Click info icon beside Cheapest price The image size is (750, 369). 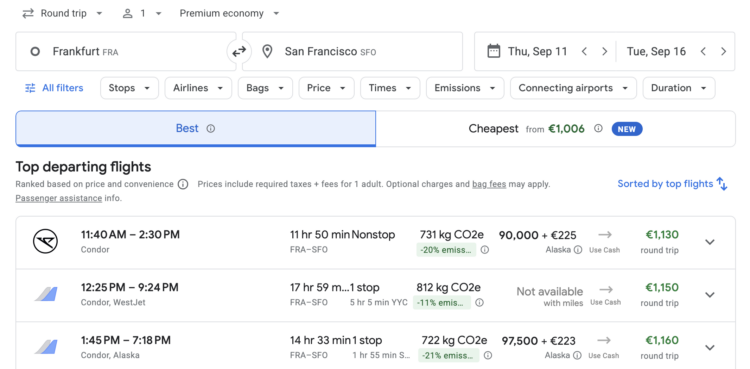point(598,128)
